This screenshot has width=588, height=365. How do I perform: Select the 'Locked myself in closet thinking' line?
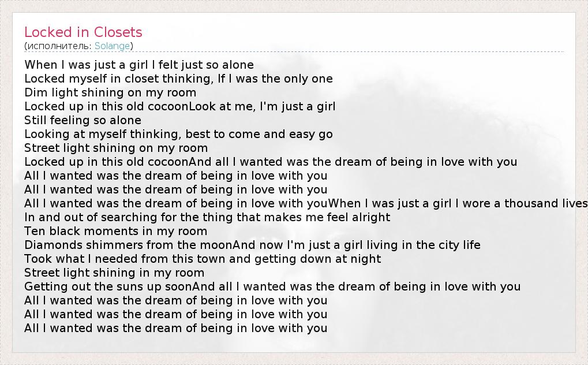click(x=178, y=79)
